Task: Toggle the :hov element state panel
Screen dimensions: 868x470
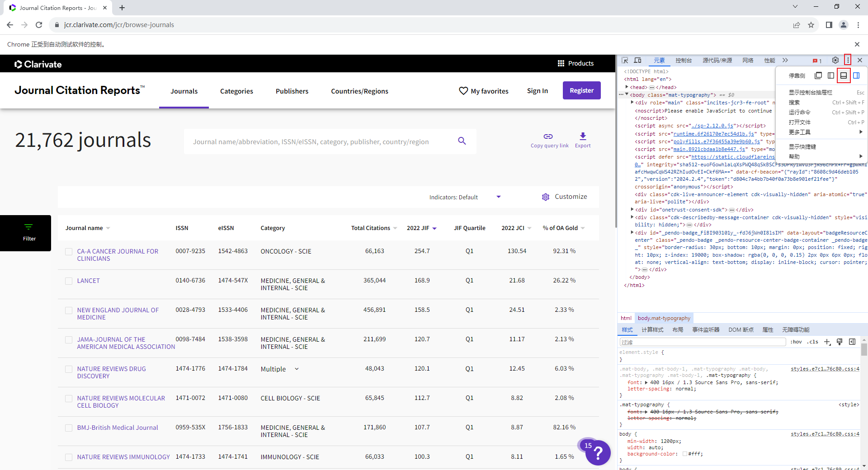Action: (796, 342)
